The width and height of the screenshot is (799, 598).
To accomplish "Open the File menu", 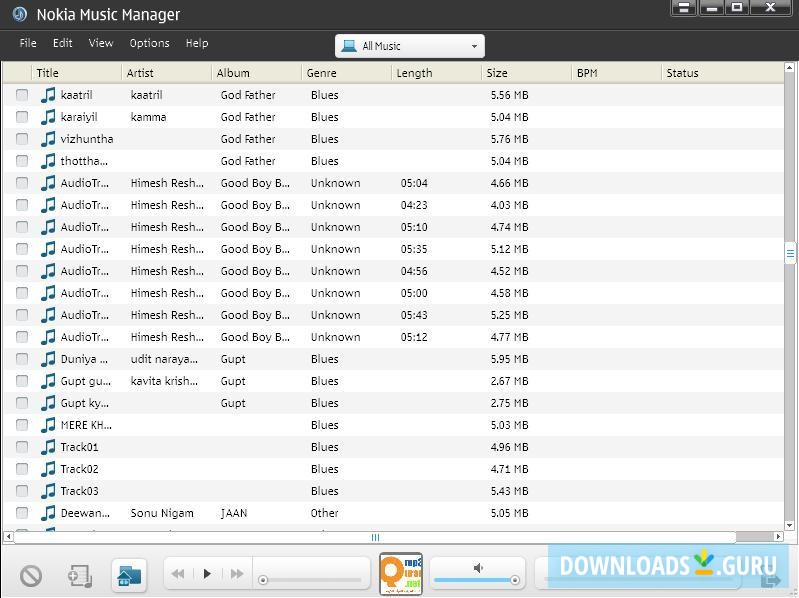I will [x=28, y=43].
